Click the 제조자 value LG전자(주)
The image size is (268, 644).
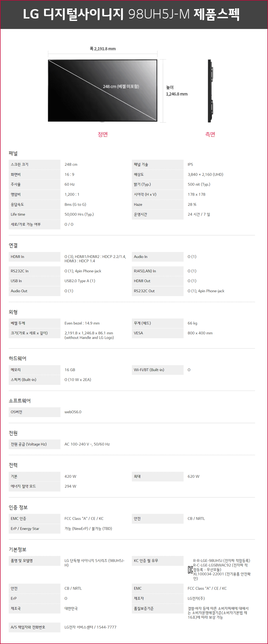click(x=196, y=598)
